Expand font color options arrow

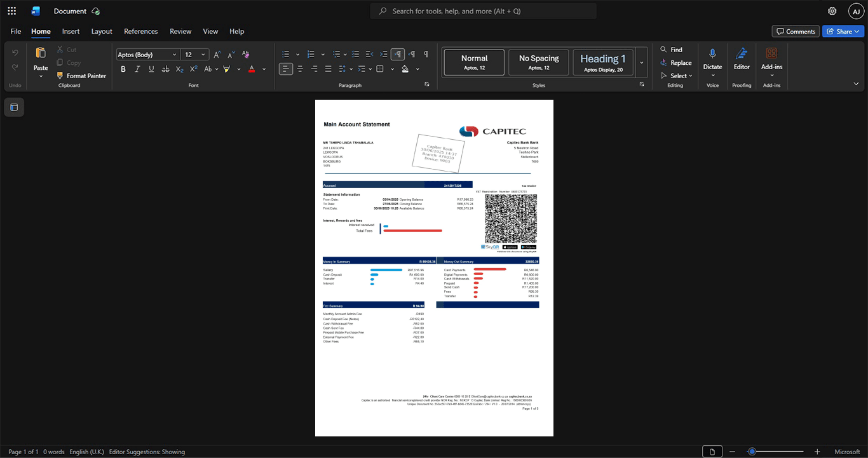click(x=264, y=69)
